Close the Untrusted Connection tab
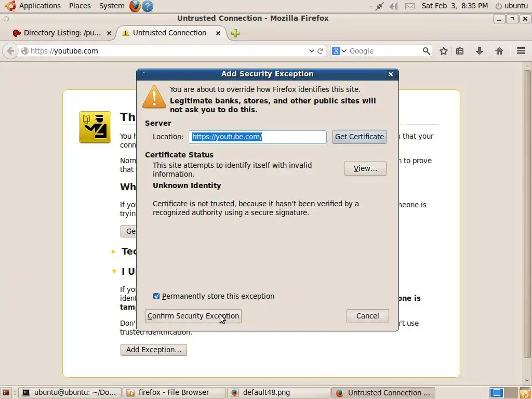 (x=218, y=33)
